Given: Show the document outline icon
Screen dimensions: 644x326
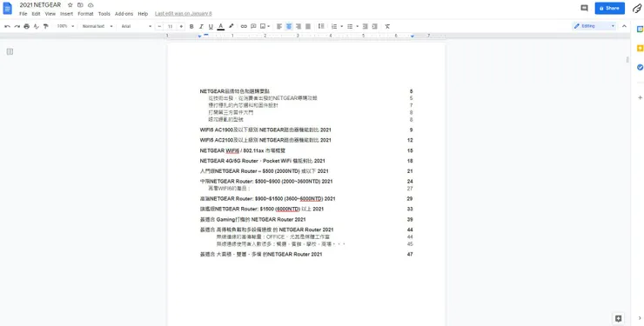Looking at the screenshot, I should (10, 51).
